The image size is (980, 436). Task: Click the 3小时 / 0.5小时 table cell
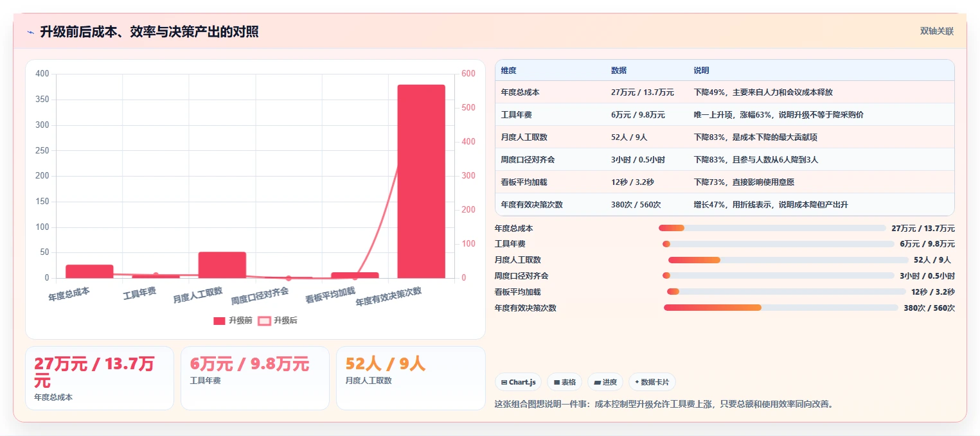click(638, 160)
